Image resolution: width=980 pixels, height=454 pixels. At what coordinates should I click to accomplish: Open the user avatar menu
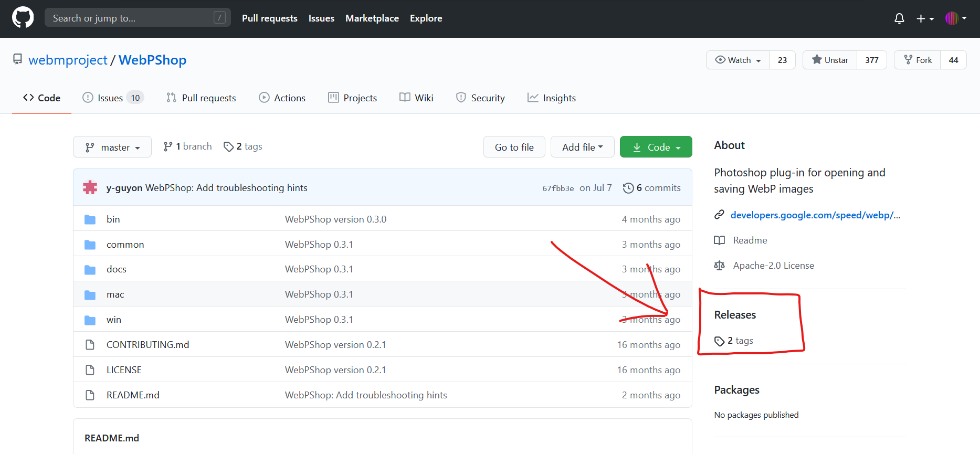(x=956, y=18)
